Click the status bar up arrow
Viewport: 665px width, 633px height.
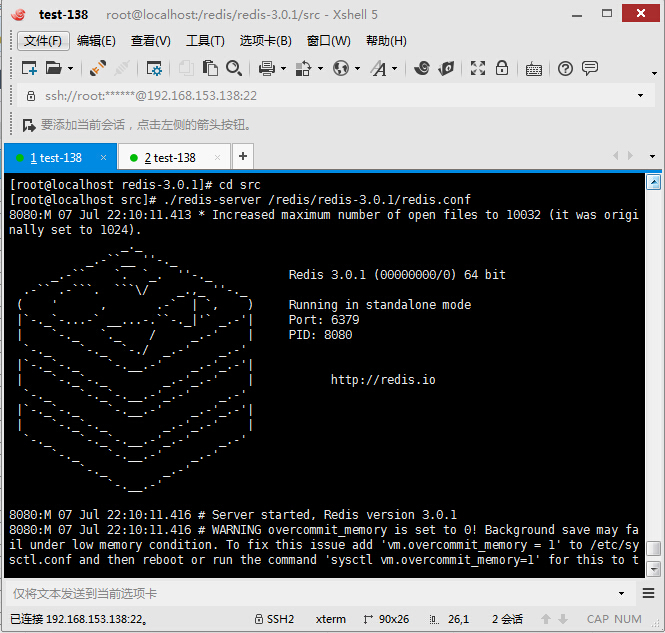[x=546, y=619]
